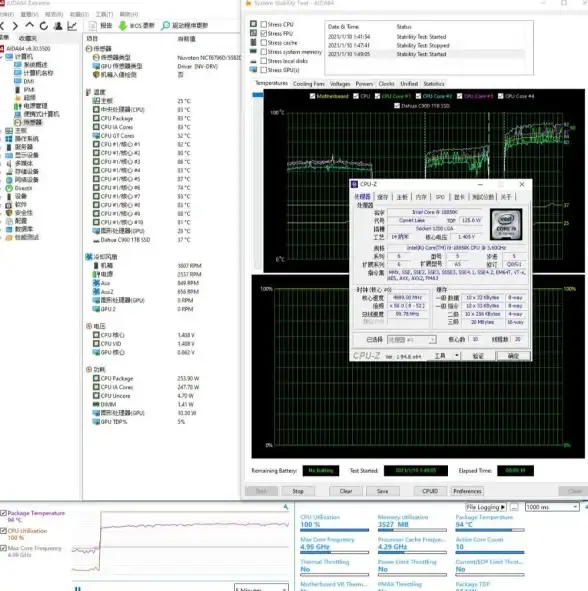Click the wrench icon above bottom graph
Image resolution: width=588 pixels, height=591 pixels.
coord(286,507)
